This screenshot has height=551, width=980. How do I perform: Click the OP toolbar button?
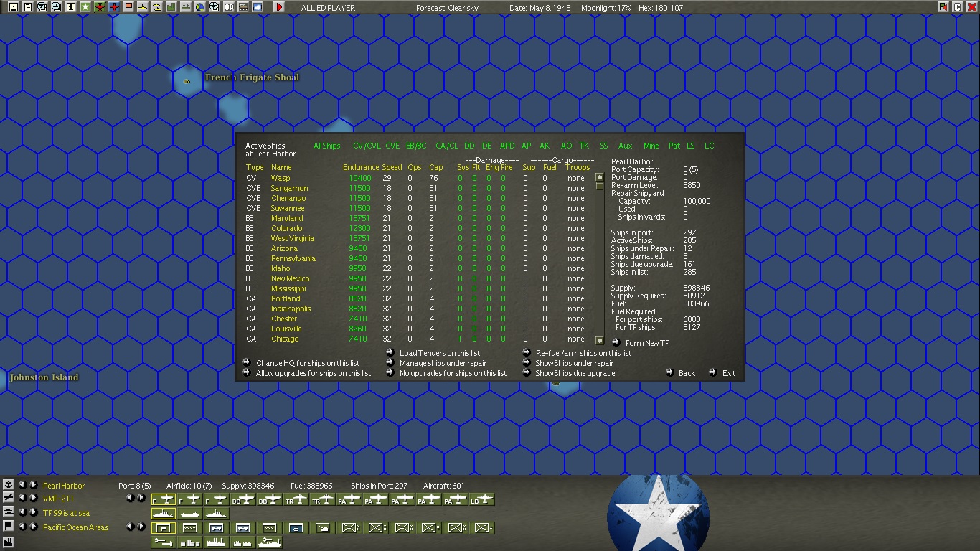tap(229, 7)
